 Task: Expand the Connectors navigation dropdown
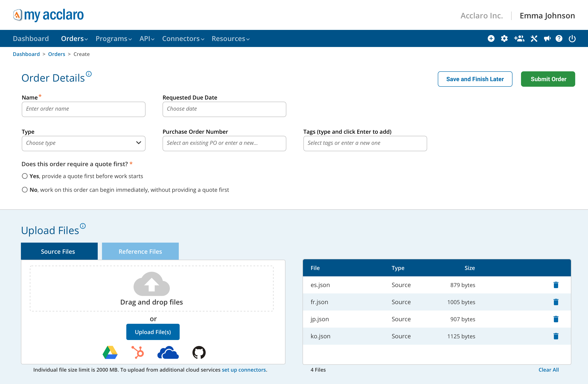tap(183, 38)
